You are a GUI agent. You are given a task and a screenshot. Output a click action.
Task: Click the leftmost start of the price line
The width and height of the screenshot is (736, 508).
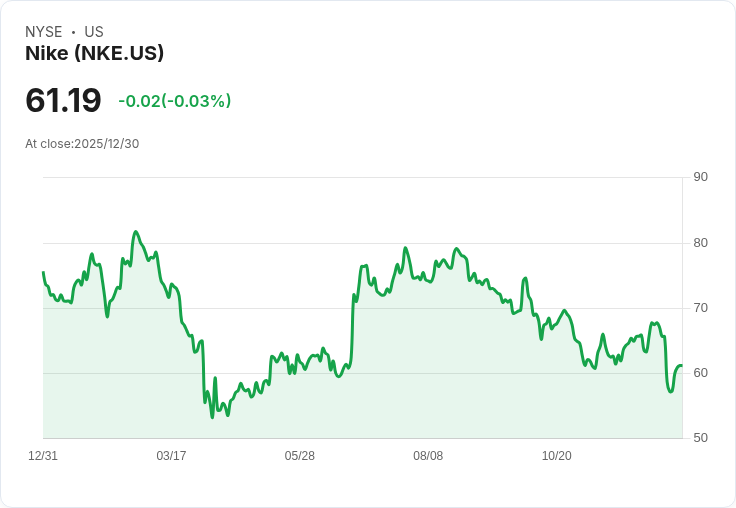tap(43, 272)
